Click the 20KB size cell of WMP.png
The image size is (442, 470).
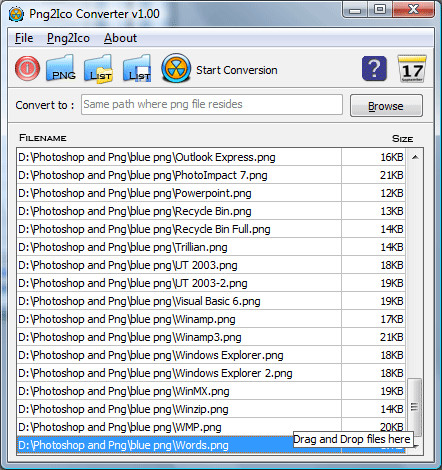pos(373,427)
